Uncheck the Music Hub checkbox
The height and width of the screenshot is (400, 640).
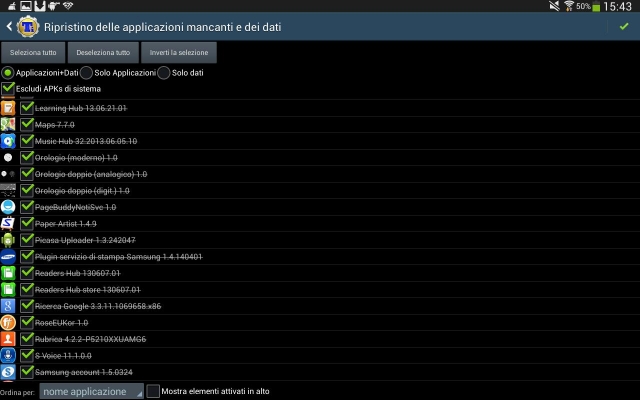point(27,141)
